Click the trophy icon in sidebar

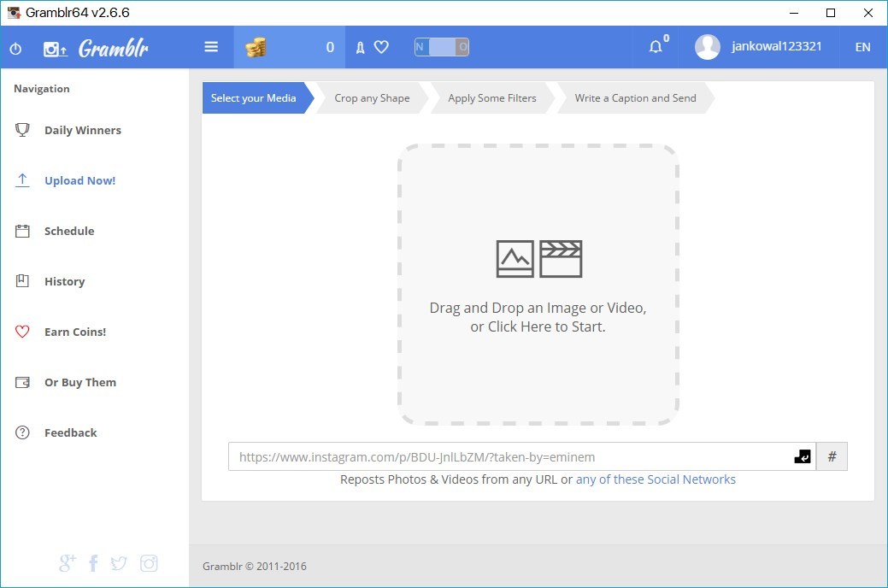coord(22,130)
